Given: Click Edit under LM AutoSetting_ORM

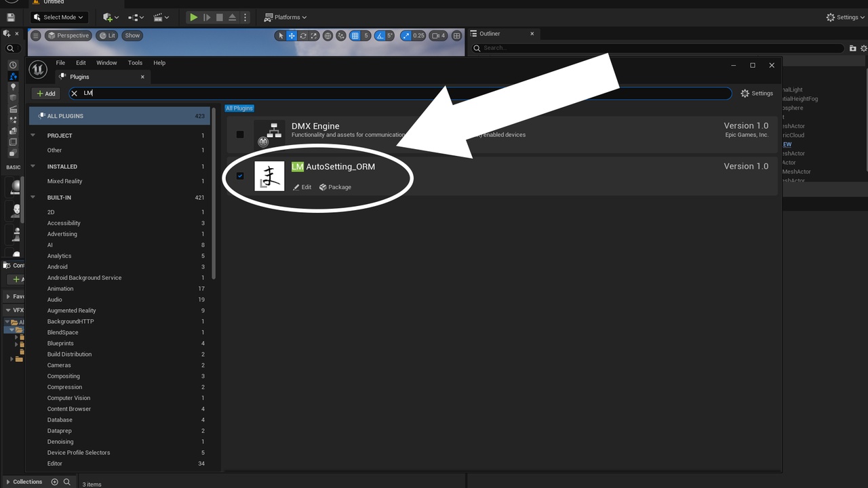Looking at the screenshot, I should pyautogui.click(x=302, y=187).
